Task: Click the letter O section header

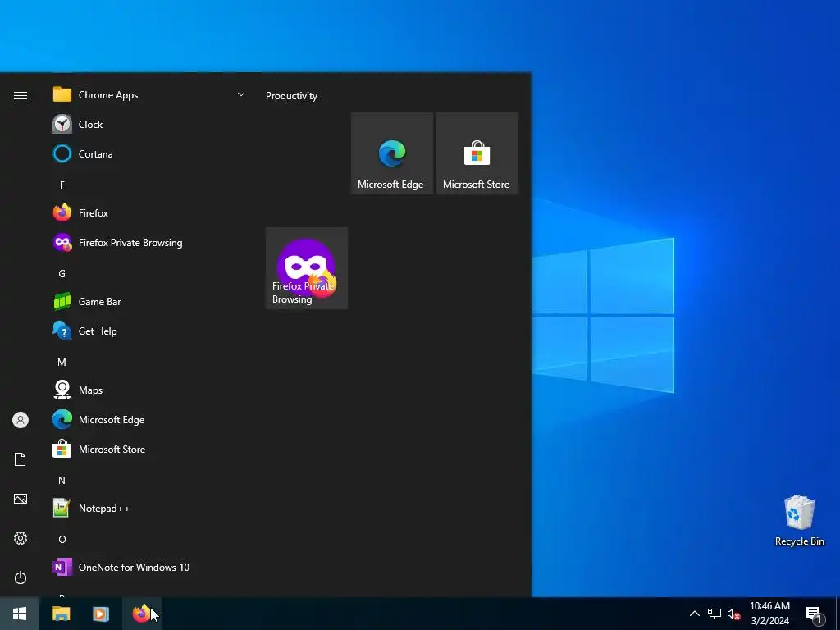Action: 62,540
